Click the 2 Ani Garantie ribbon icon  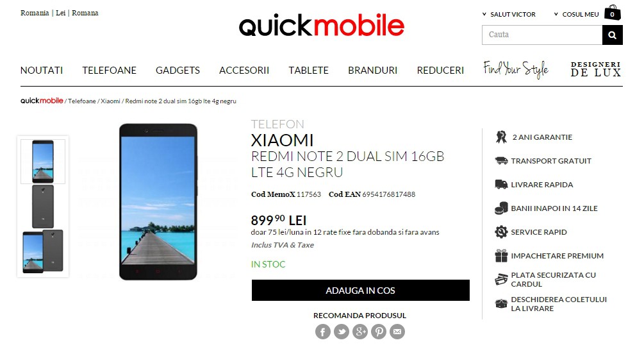501,137
